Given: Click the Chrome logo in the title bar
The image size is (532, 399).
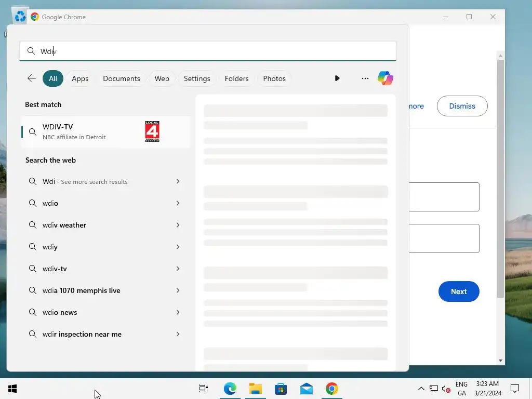Looking at the screenshot, I should 35,17.
